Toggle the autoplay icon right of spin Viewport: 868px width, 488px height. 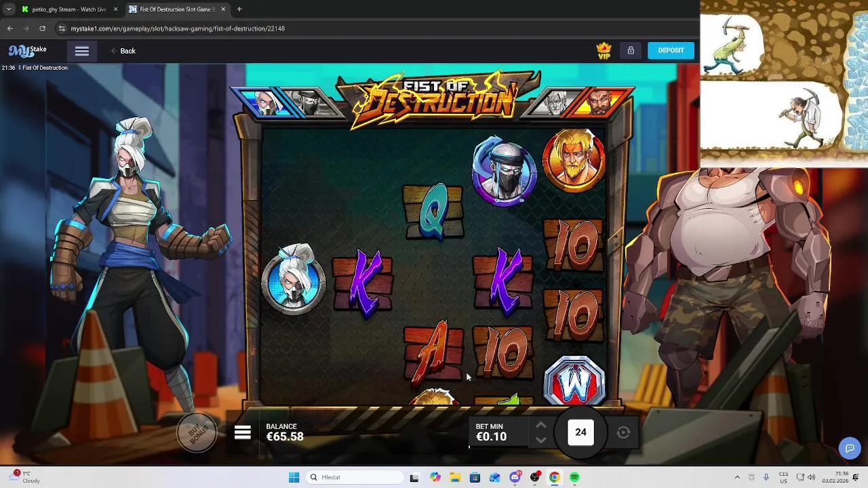[623, 432]
